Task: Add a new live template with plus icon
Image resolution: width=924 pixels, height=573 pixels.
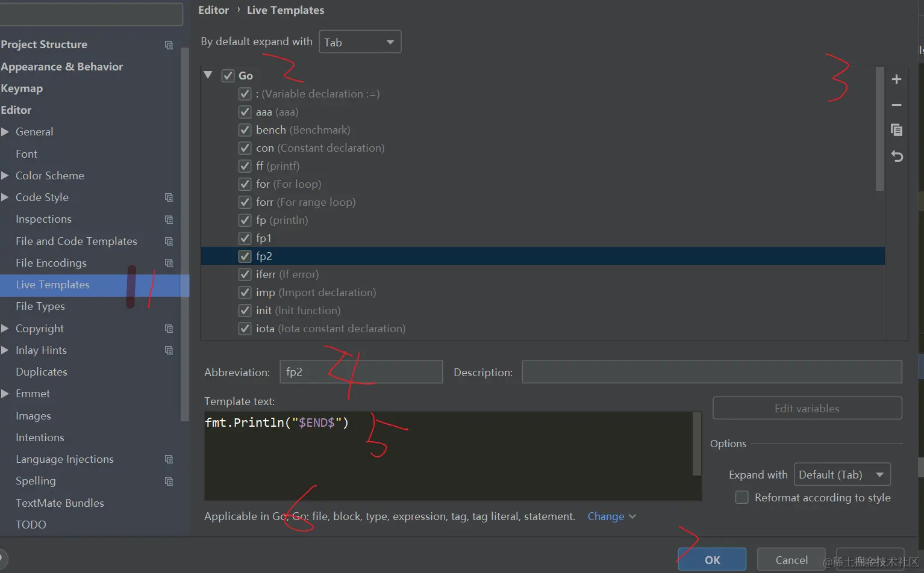Action: tap(896, 79)
